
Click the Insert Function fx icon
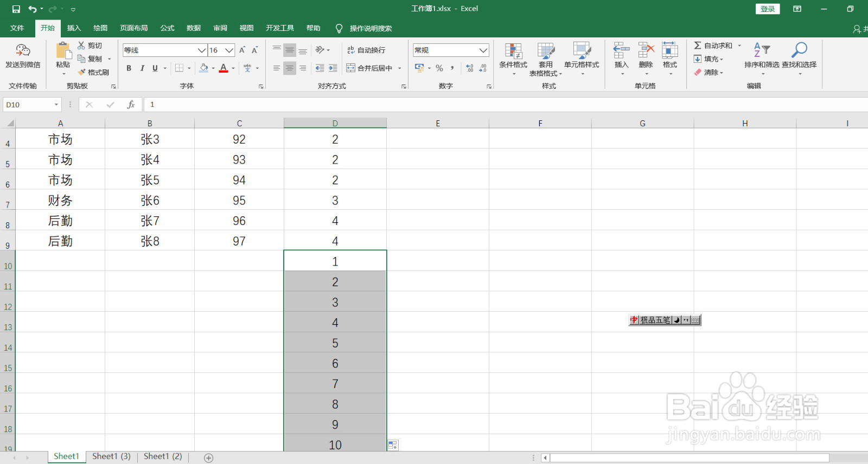click(131, 105)
